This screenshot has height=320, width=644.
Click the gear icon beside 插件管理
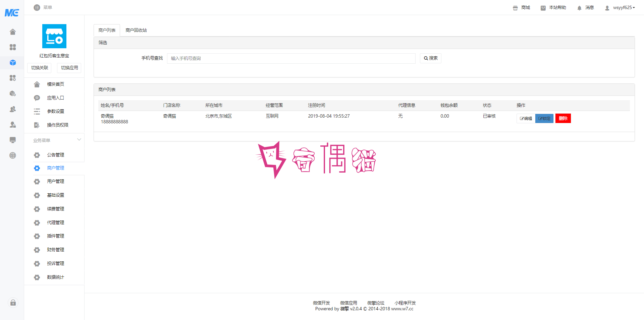(37, 236)
